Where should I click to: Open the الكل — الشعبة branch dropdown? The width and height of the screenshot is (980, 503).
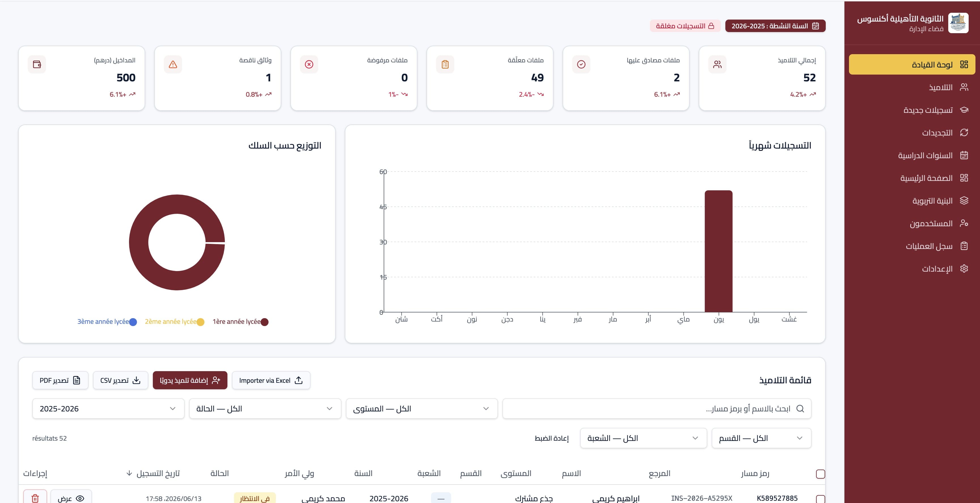point(643,438)
